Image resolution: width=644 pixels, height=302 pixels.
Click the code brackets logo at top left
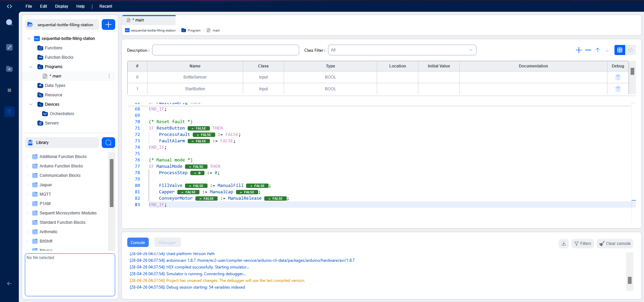[x=9, y=6]
